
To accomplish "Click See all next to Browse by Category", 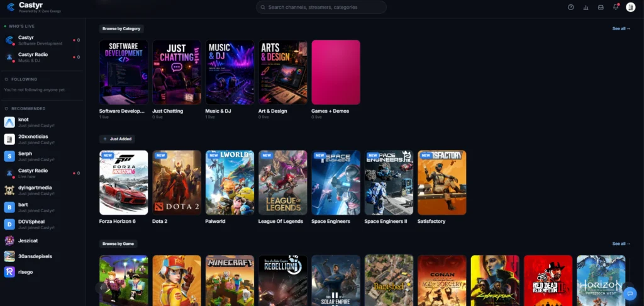I will (621, 29).
